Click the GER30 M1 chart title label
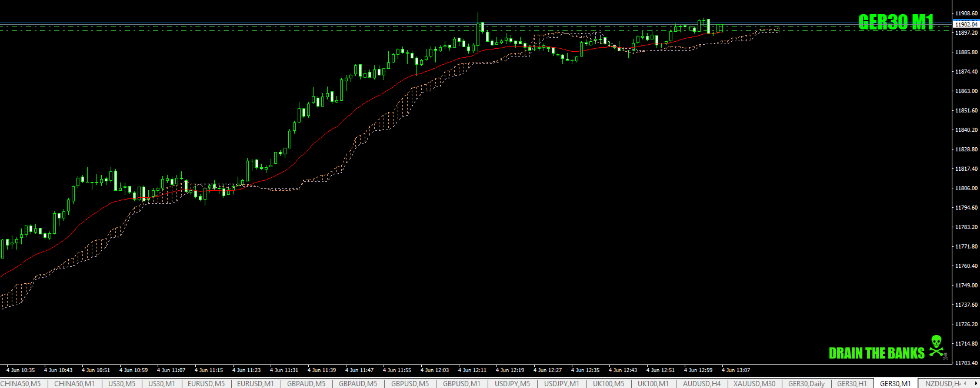 (896, 22)
